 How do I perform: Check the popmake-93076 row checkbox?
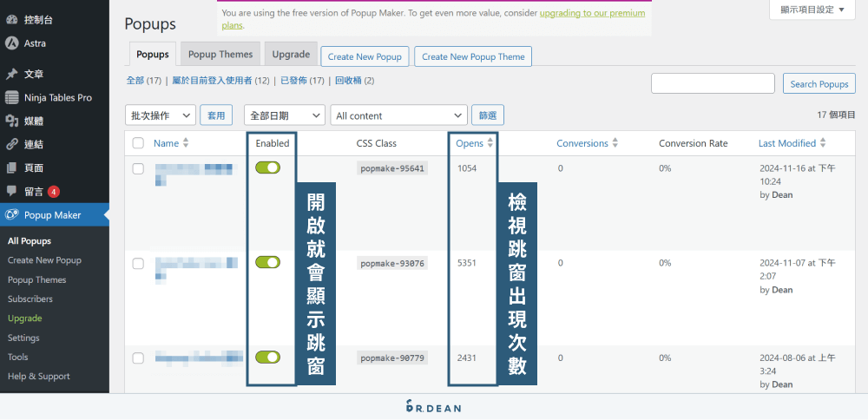pyautogui.click(x=138, y=264)
